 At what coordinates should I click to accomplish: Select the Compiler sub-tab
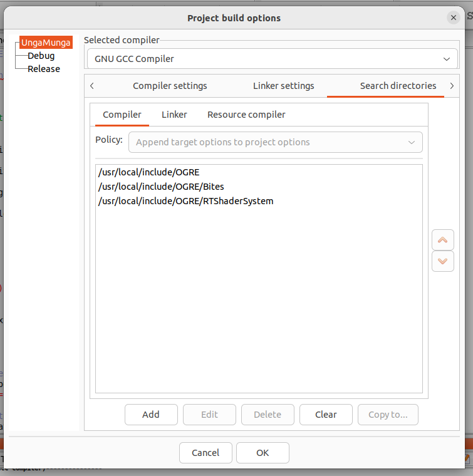pyautogui.click(x=122, y=115)
